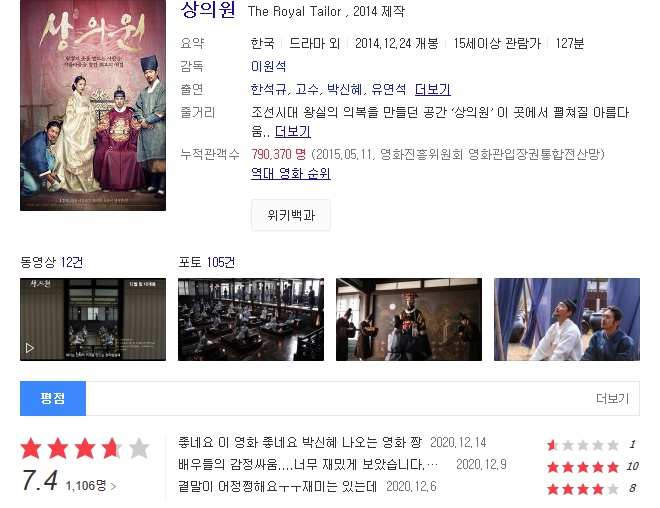Expand cast list with 더보기
The width and height of the screenshot is (660, 508).
click(x=433, y=89)
